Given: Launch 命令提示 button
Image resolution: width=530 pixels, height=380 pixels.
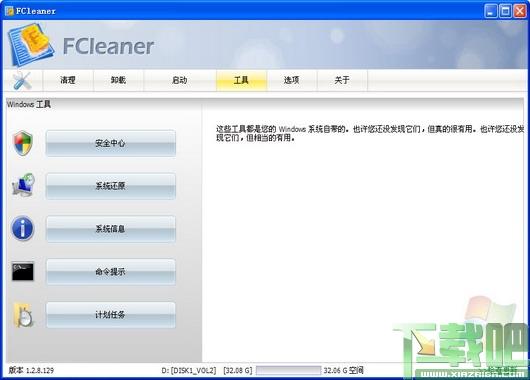Looking at the screenshot, I should (111, 272).
